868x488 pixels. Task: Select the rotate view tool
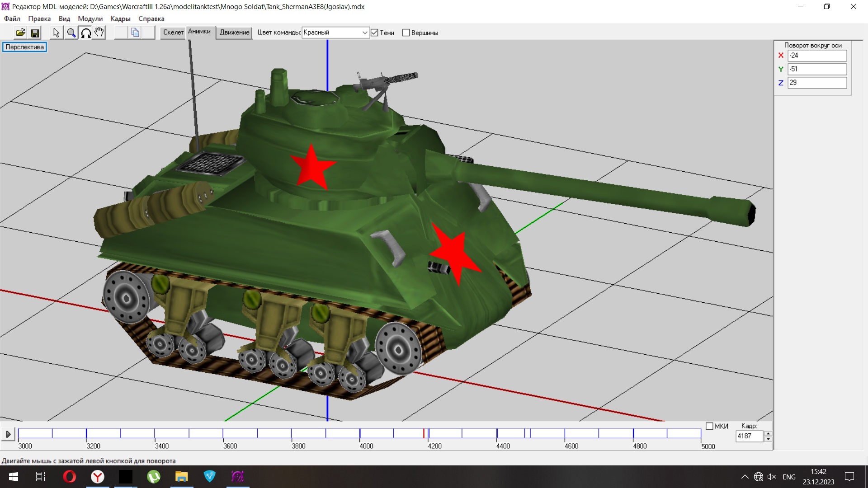point(85,33)
